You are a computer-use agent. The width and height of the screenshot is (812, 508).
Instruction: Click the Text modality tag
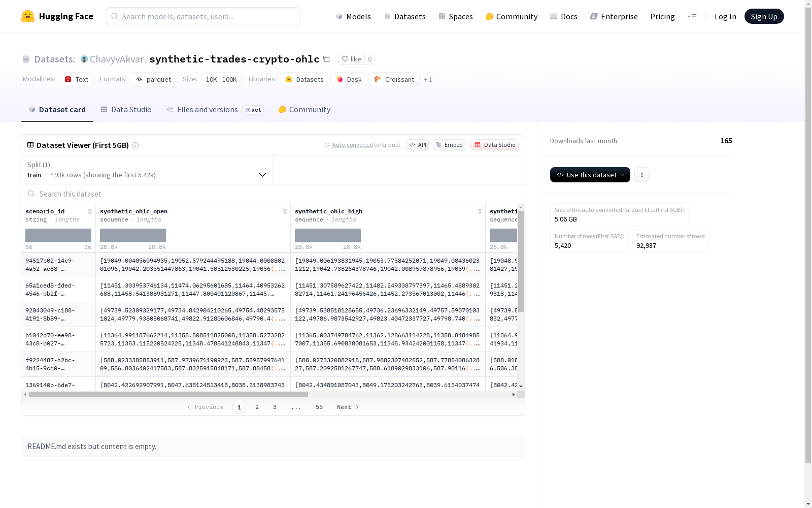point(76,79)
